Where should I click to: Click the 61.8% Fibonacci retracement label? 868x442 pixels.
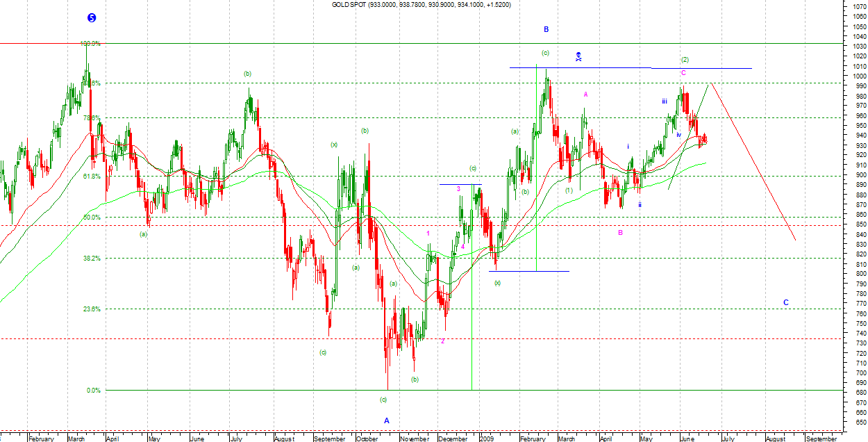(x=92, y=177)
